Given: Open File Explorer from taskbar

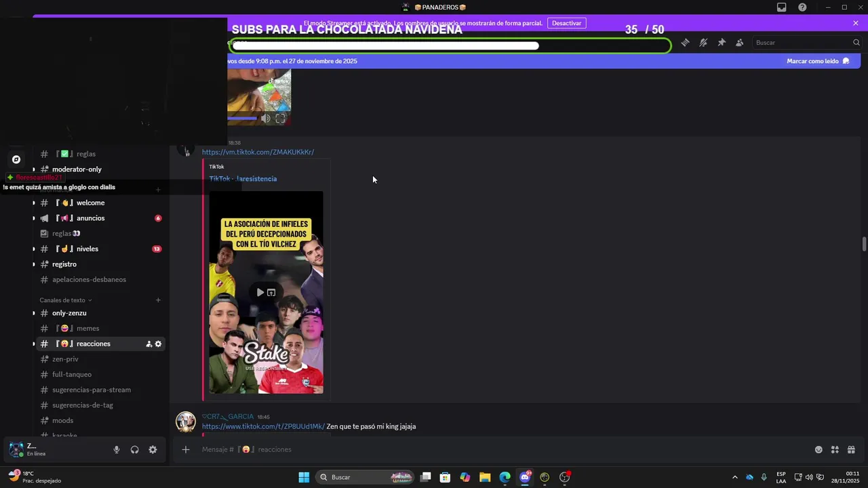Looking at the screenshot, I should 485,477.
